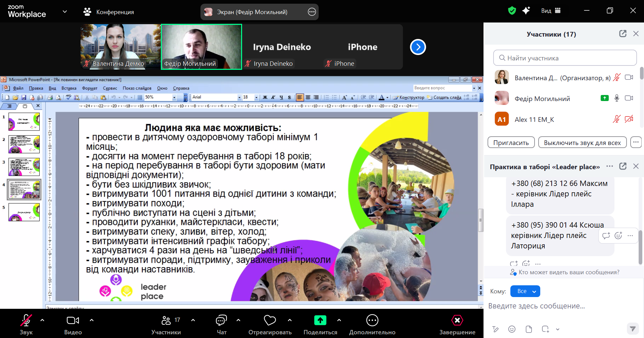This screenshot has height=338, width=644.
Task: Open the Конференция tab
Action: click(108, 12)
